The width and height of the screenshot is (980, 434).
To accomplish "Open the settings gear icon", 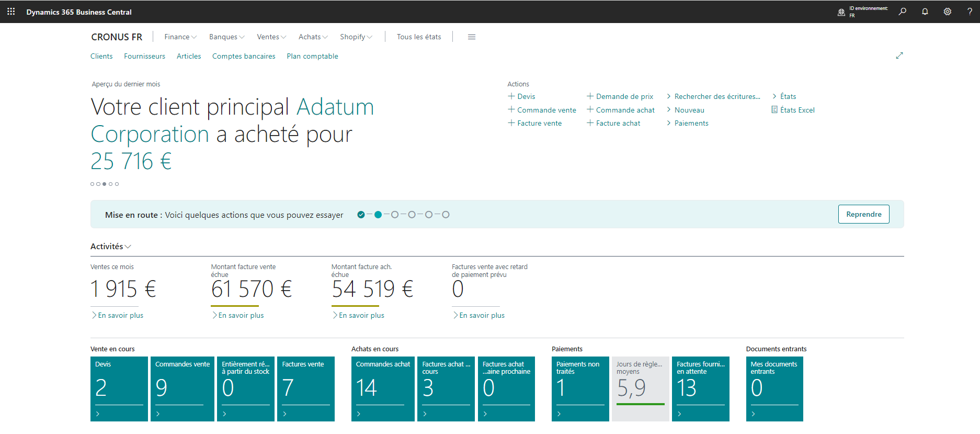I will pyautogui.click(x=948, y=12).
